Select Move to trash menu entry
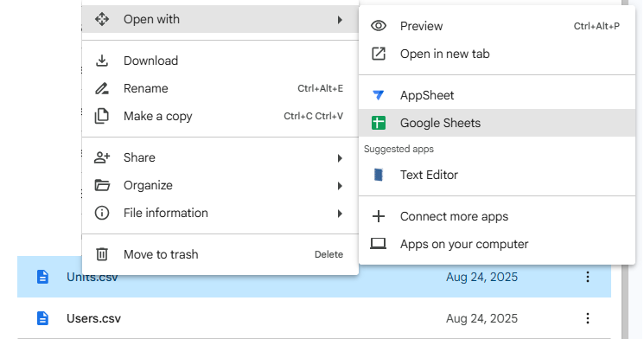This screenshot has width=644, height=339. 220,254
